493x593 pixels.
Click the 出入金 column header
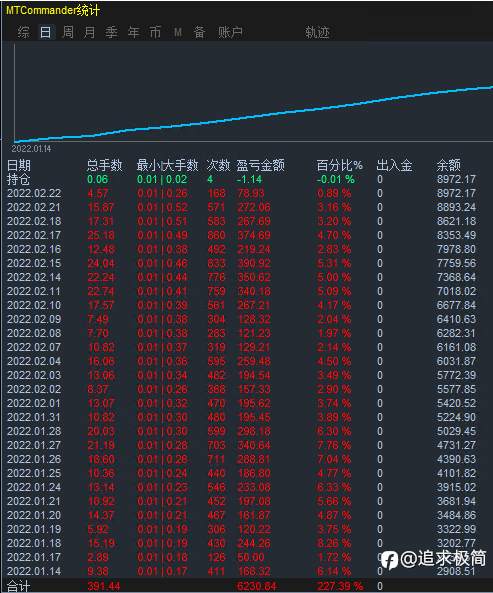(394, 165)
